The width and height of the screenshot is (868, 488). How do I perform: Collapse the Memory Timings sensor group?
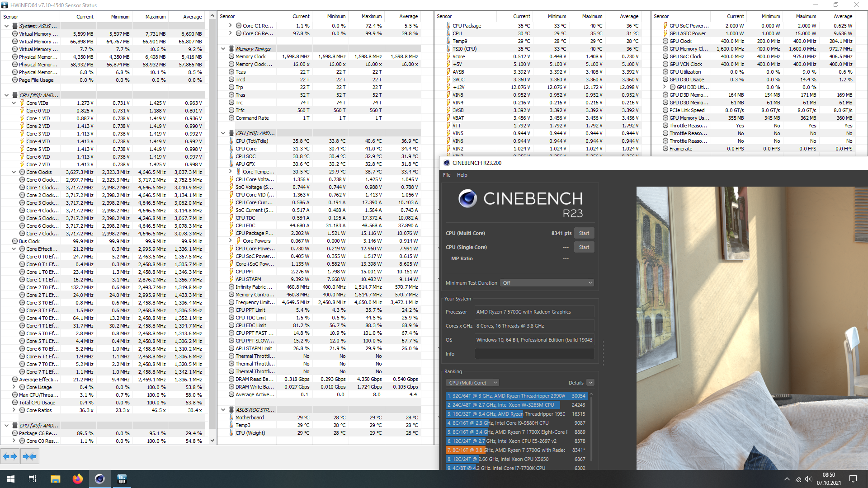(x=223, y=49)
